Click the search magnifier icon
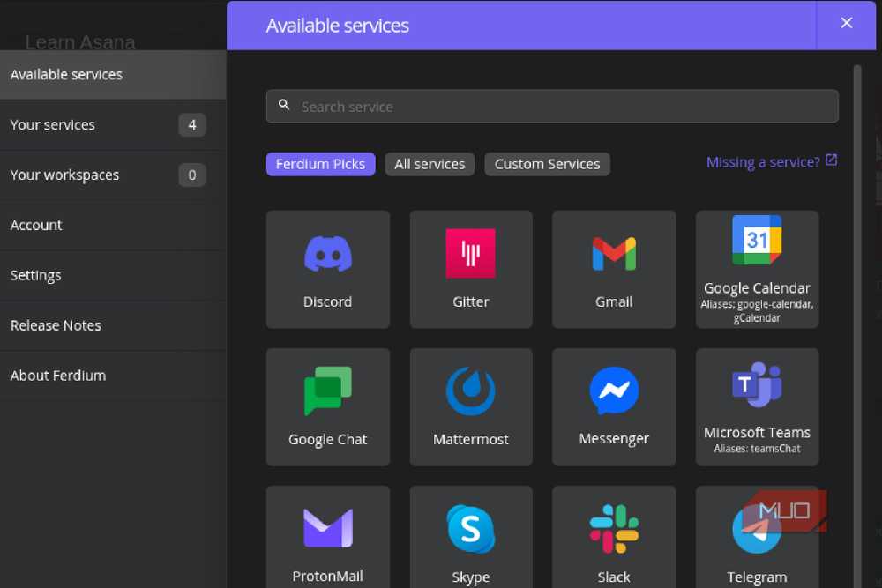 [284, 105]
